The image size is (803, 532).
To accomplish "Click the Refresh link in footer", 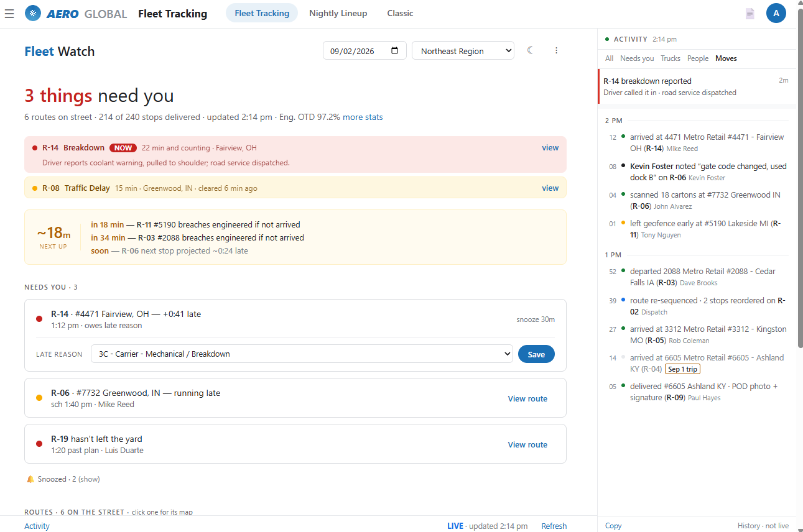I will (x=554, y=526).
